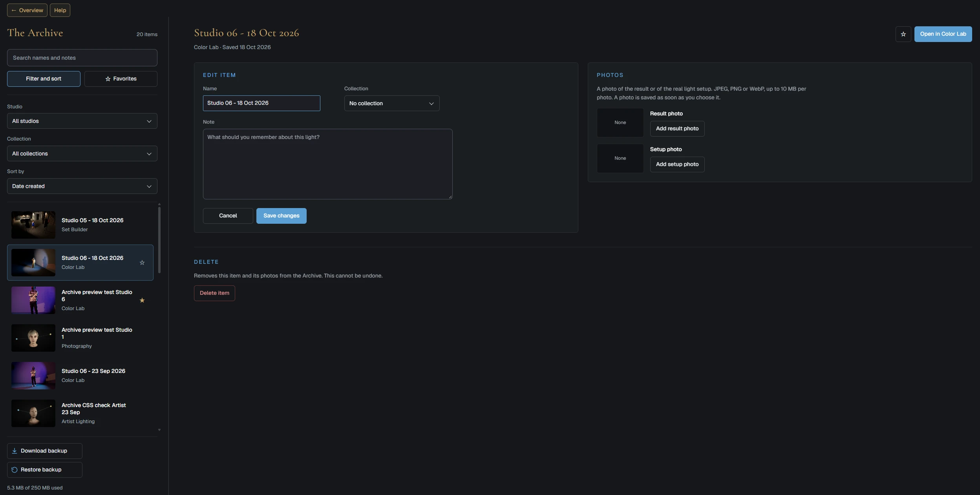
Task: Add a setup photo
Action: click(677, 164)
